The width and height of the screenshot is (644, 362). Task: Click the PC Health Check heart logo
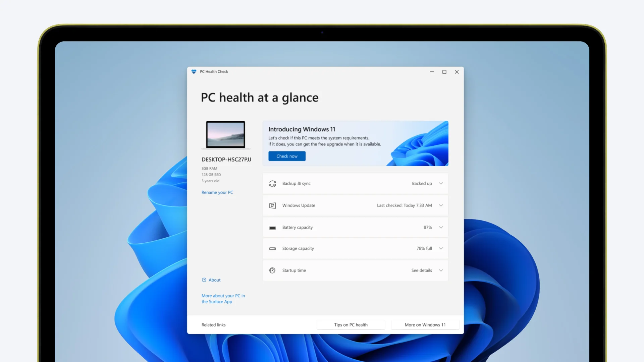coord(194,72)
